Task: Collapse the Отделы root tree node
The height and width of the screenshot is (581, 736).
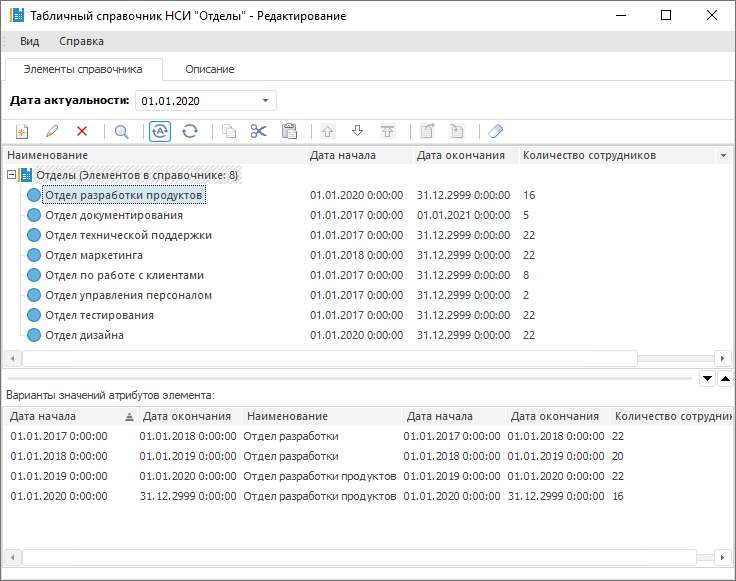Action: 11,175
